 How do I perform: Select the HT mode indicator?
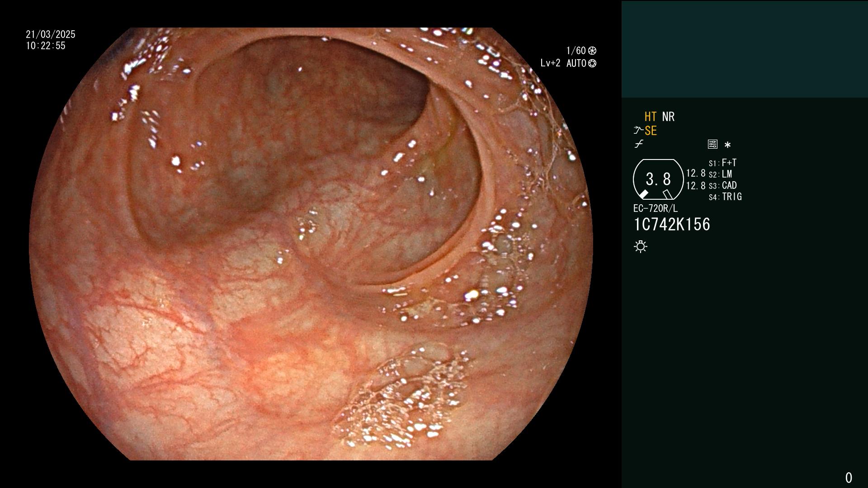[x=651, y=117]
